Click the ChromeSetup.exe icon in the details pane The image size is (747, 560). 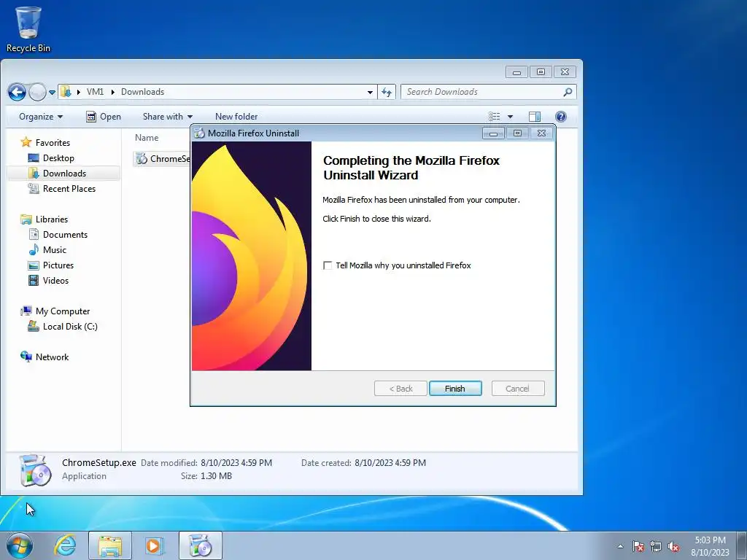[35, 470]
